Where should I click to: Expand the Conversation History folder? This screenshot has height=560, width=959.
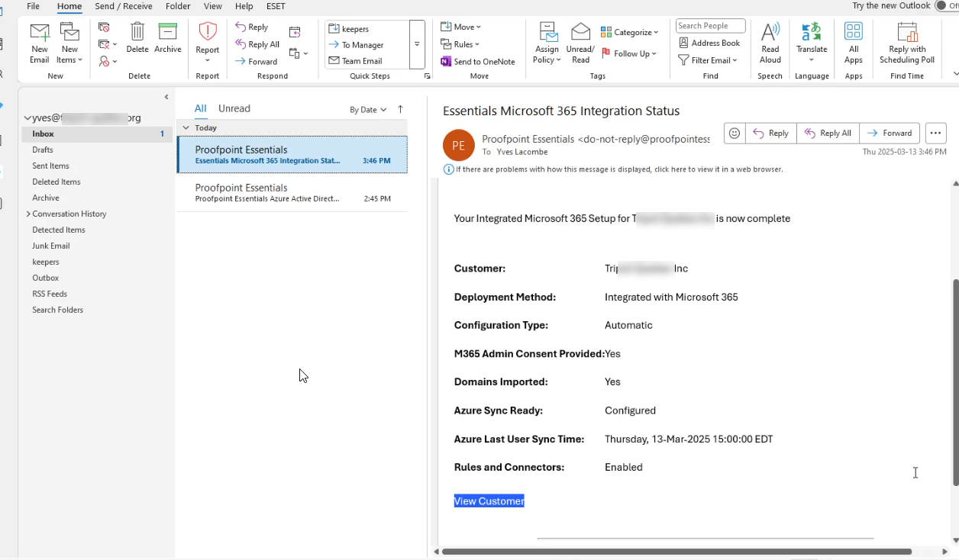(28, 214)
